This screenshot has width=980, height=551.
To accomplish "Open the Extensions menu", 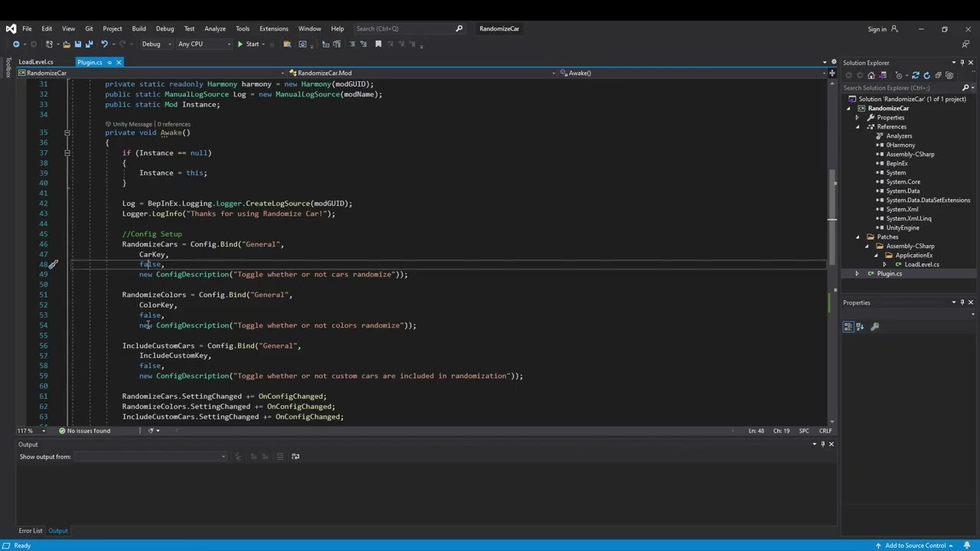I will click(x=273, y=28).
